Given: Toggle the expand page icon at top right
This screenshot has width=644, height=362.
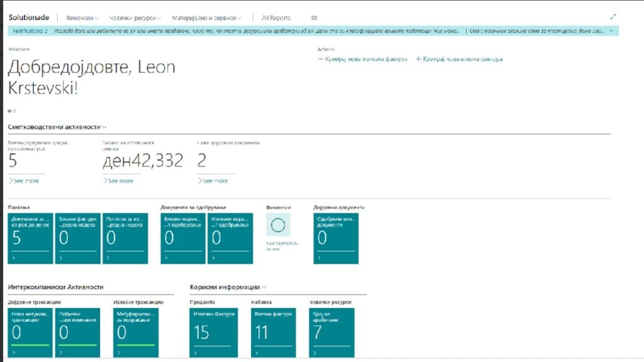Looking at the screenshot, I should [613, 17].
